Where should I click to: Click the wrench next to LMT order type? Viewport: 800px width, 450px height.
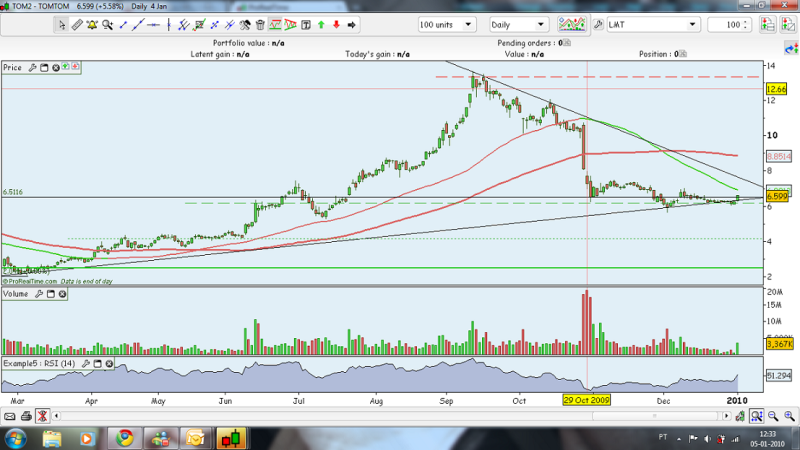[x=598, y=24]
